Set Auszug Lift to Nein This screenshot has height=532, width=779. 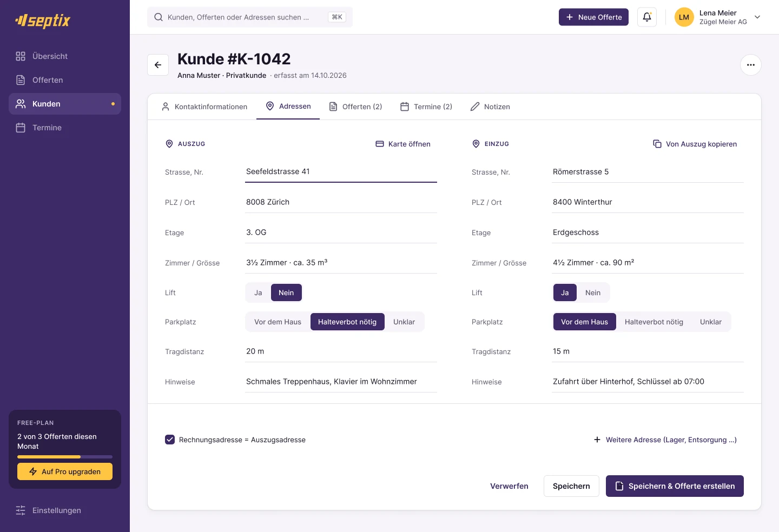286,292
